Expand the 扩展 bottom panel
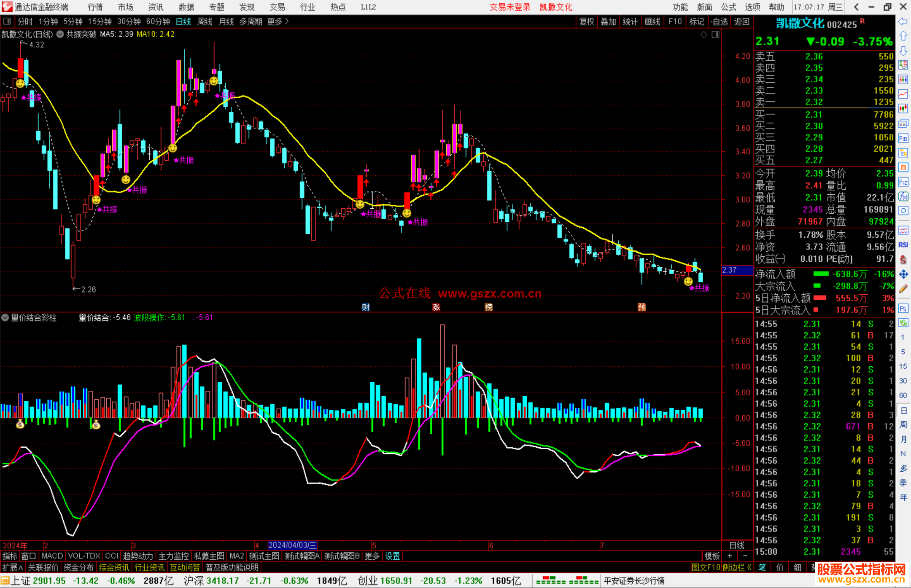 [13, 567]
